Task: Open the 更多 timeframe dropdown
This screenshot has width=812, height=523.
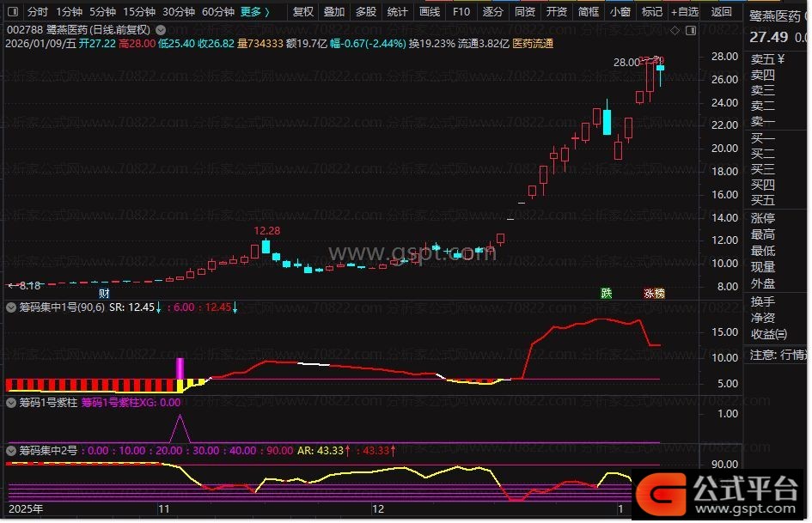Action: (254, 12)
